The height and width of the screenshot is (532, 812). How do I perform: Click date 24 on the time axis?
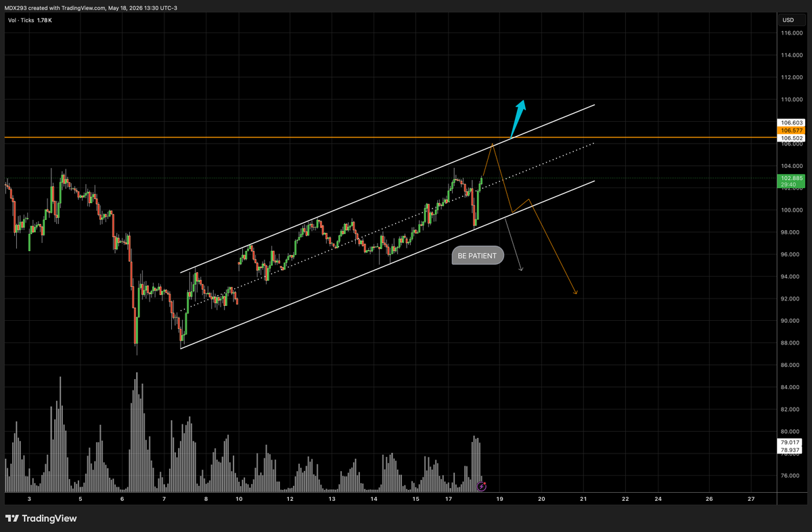[x=658, y=499]
